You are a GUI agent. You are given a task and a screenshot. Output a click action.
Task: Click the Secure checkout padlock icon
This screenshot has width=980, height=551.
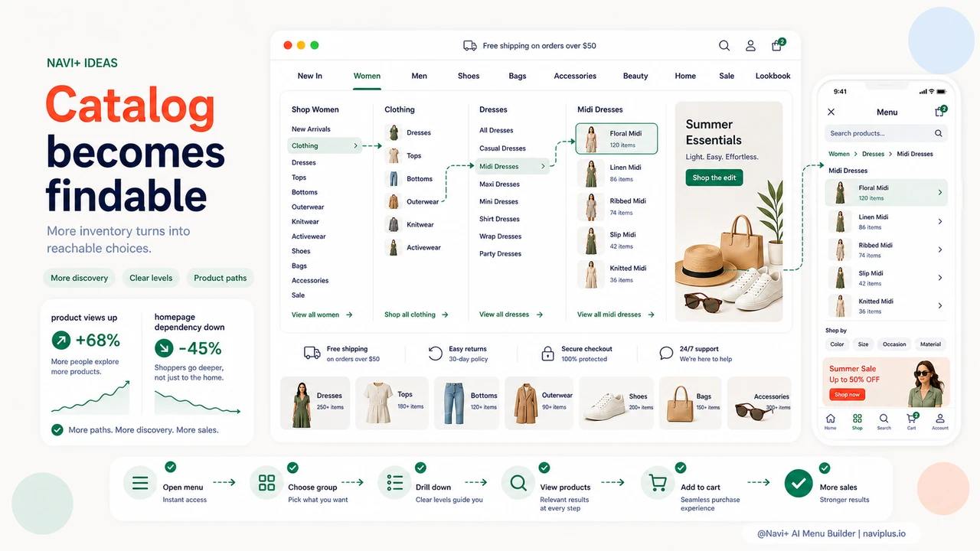click(x=547, y=354)
